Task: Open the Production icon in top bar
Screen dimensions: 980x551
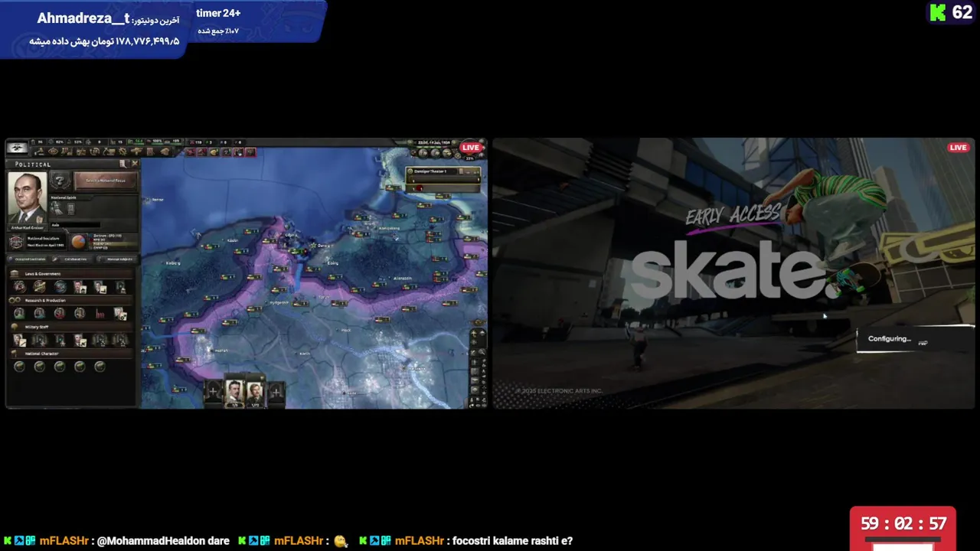Action: 122,152
